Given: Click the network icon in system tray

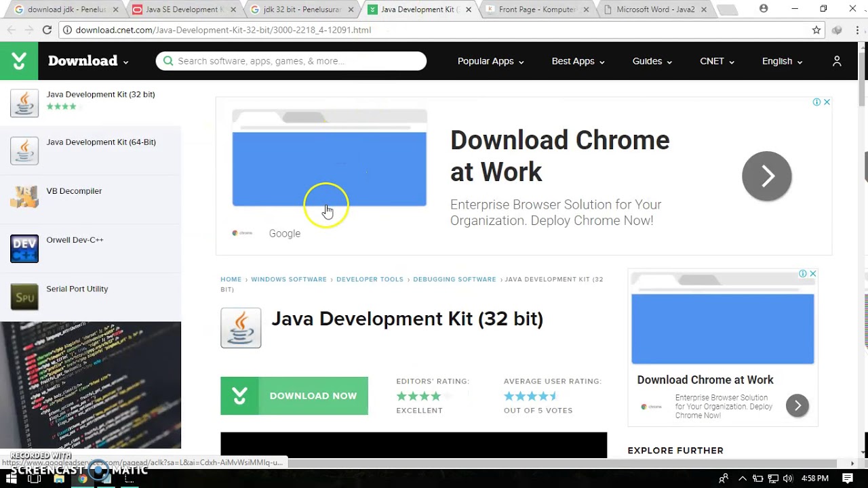Looking at the screenshot, I should tap(773, 479).
